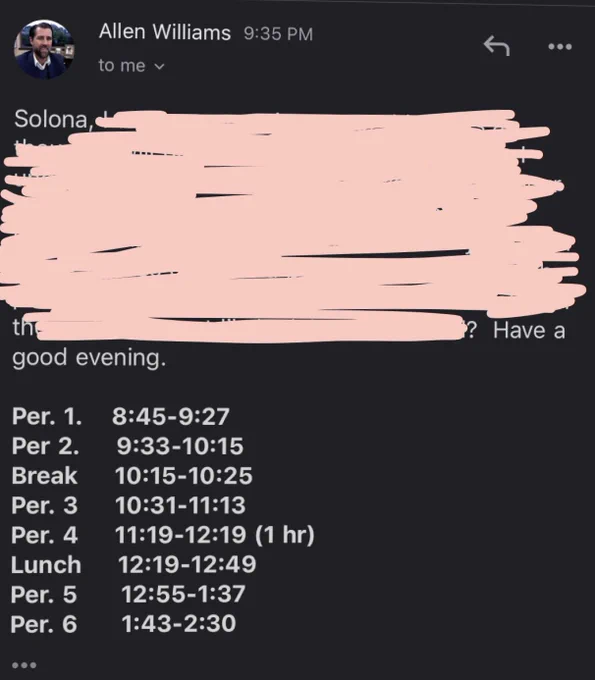The height and width of the screenshot is (680, 595).
Task: Select the Per. 1 8:45-9:27 line
Action: tap(121, 416)
